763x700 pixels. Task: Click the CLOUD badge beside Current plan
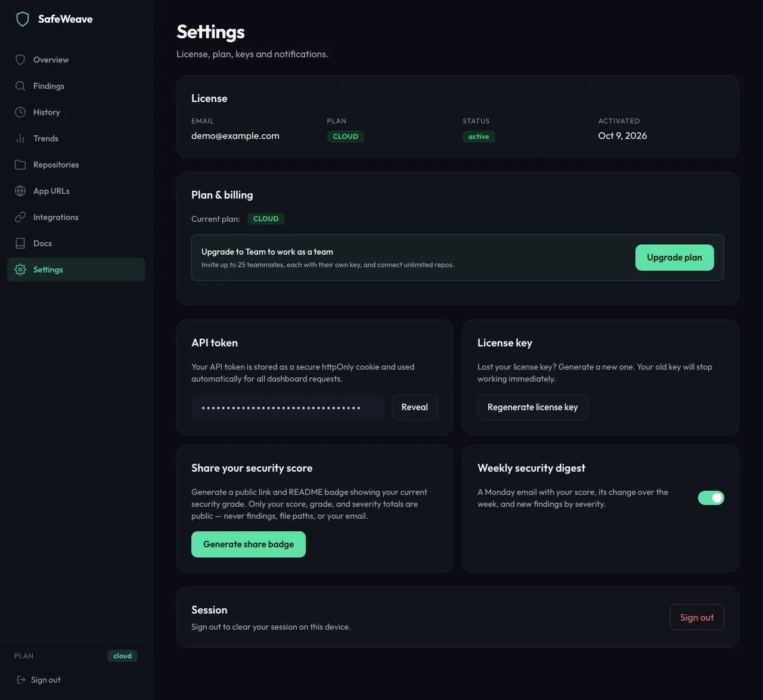coord(266,219)
